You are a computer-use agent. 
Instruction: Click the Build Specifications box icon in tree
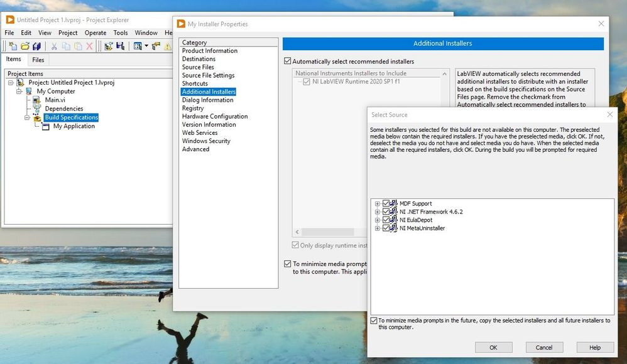coord(37,117)
